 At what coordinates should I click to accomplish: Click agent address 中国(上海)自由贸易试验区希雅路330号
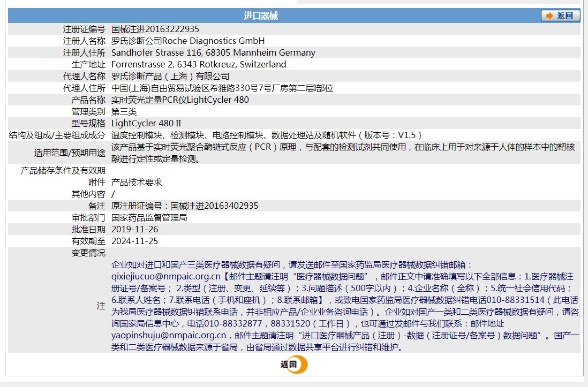pyautogui.click(x=185, y=88)
